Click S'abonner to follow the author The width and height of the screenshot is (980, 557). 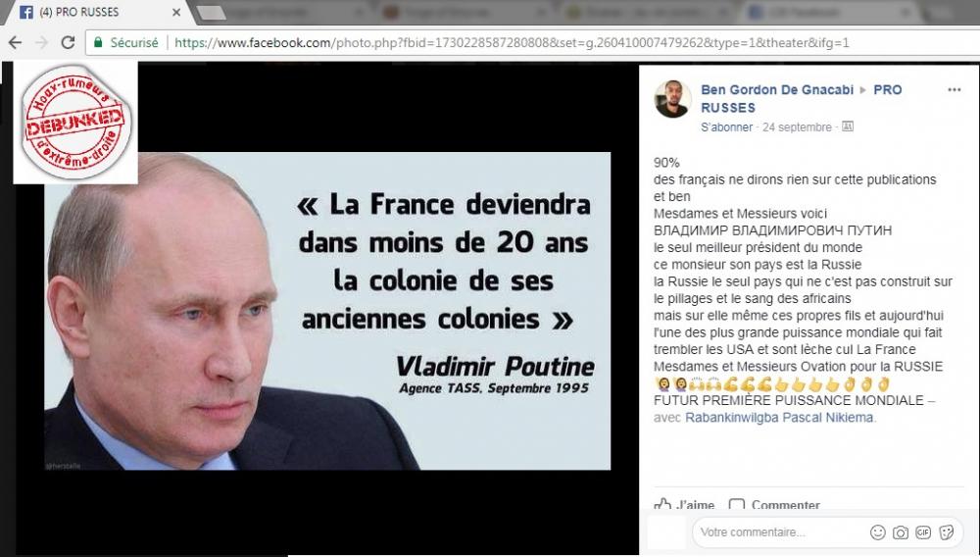[x=726, y=127]
